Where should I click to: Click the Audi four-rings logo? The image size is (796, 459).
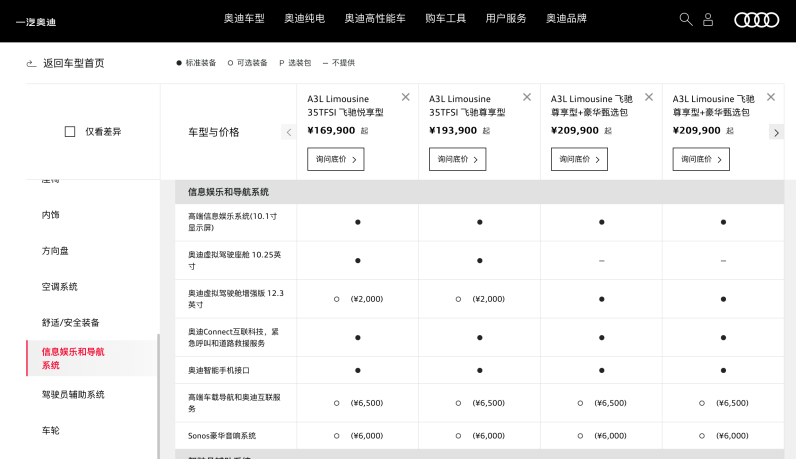pos(756,20)
